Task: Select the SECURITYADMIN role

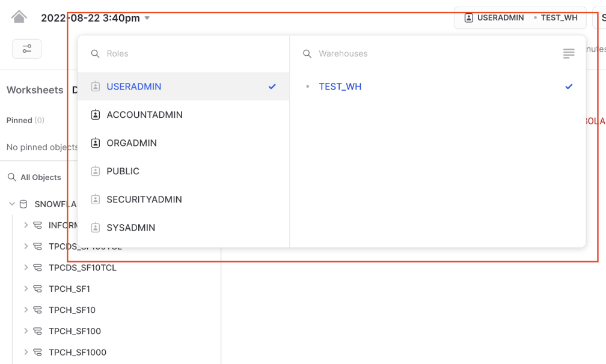Action: coord(183,199)
